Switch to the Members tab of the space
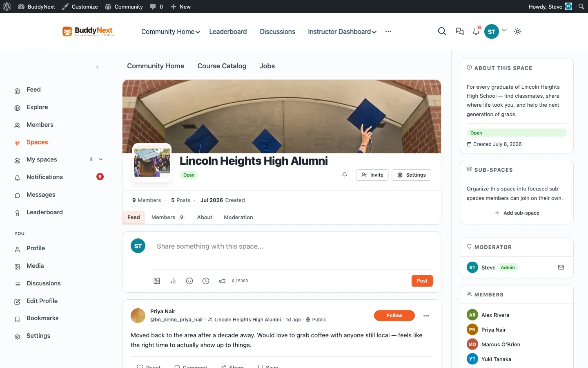The height and width of the screenshot is (368, 588). click(168, 217)
